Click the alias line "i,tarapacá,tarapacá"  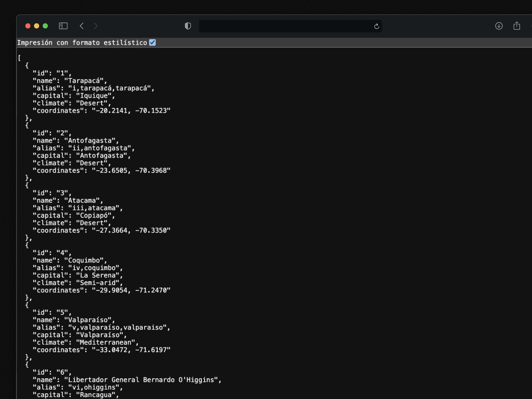[94, 88]
